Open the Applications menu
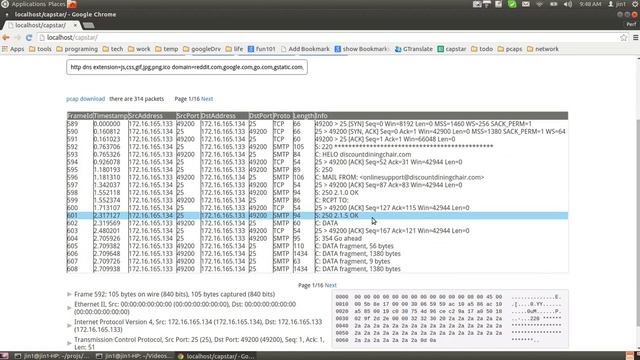640x360 pixels. (x=29, y=4)
